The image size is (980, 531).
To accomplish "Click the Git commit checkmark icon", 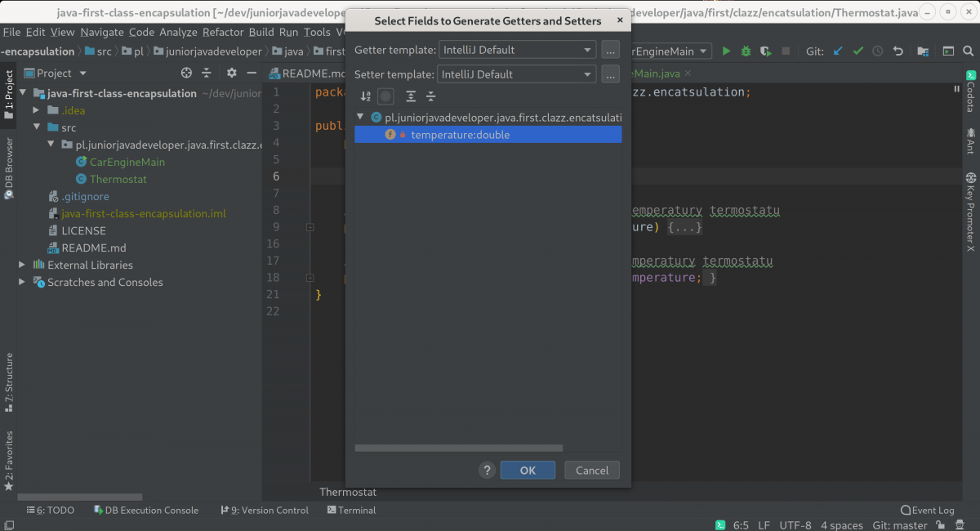I will click(857, 51).
